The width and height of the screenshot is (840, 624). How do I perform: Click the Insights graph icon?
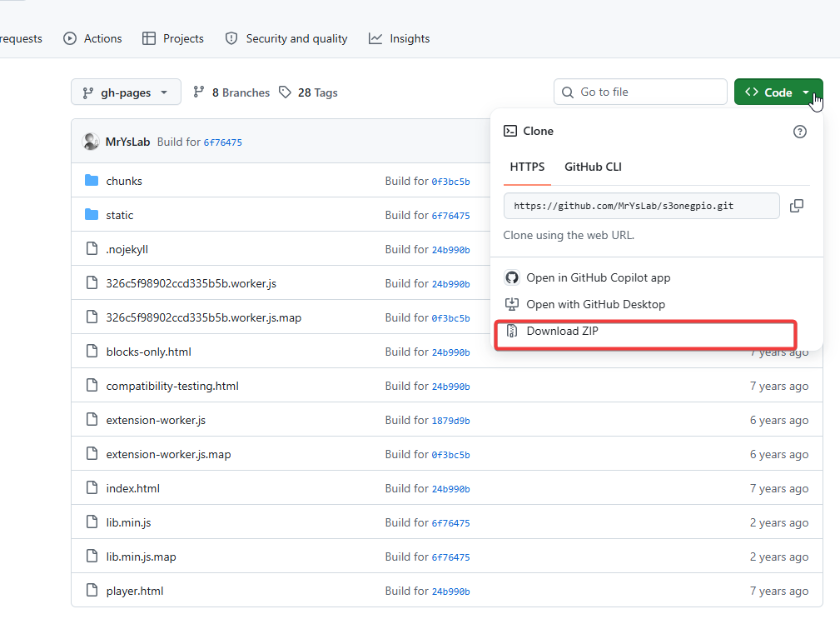[x=375, y=38]
